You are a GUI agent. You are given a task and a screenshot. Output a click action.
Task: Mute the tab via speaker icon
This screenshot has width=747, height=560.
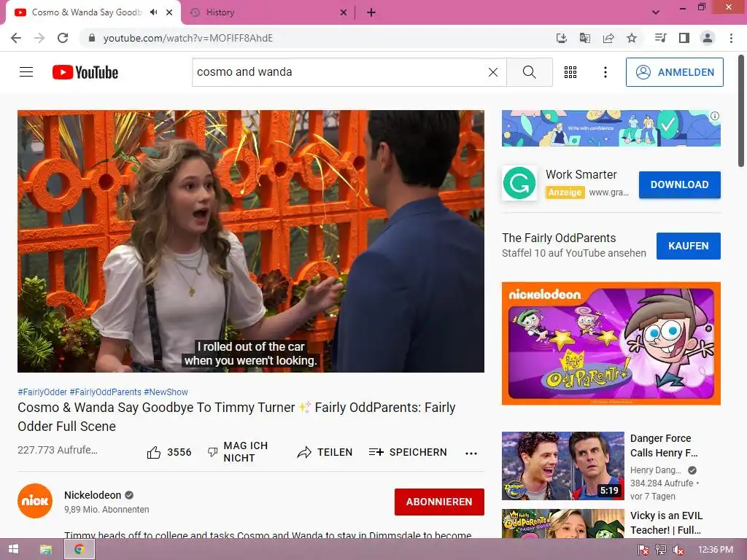[153, 12]
